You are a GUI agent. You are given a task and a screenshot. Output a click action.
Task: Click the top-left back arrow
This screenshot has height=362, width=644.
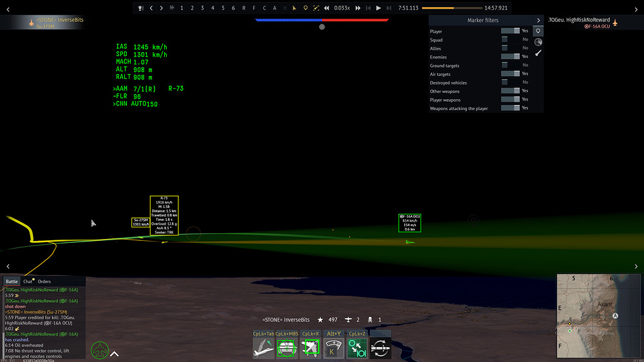point(8,9)
